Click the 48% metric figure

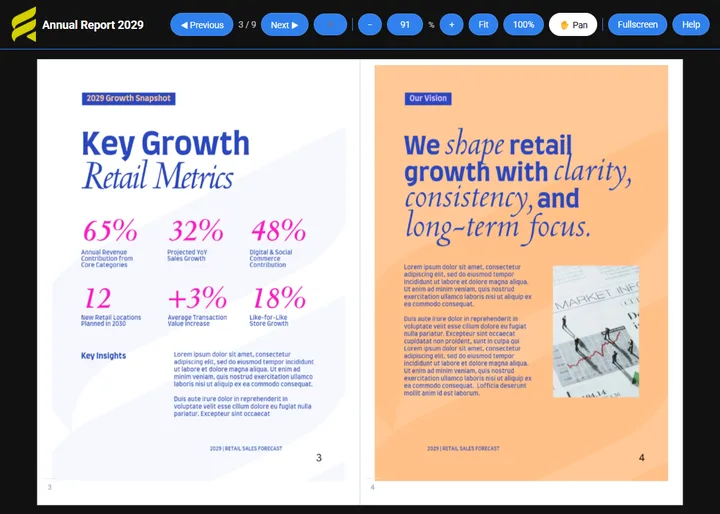pos(278,230)
